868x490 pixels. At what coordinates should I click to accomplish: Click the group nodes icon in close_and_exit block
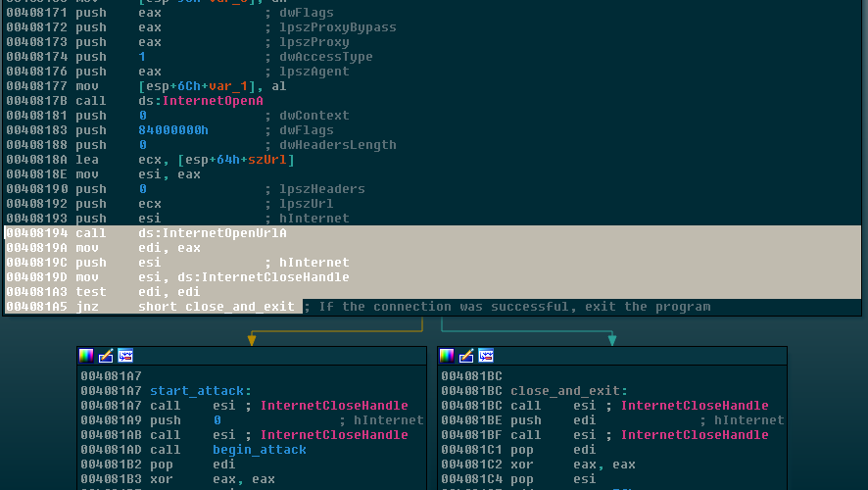click(486, 356)
